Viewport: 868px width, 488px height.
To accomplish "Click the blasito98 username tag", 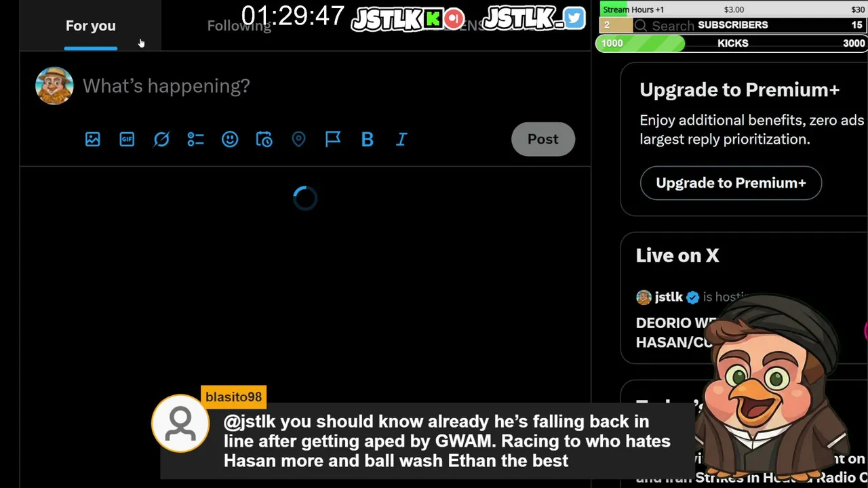I will point(233,397).
